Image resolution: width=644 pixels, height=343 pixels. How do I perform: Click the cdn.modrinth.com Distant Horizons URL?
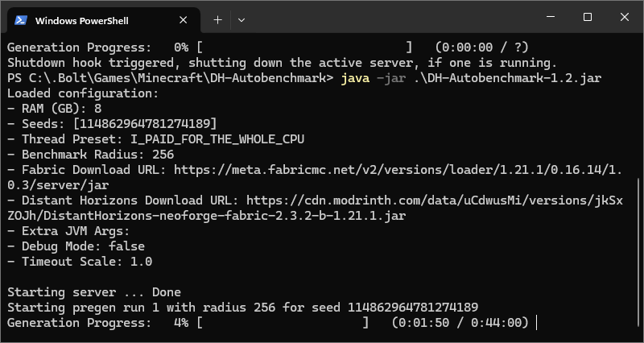click(315, 209)
